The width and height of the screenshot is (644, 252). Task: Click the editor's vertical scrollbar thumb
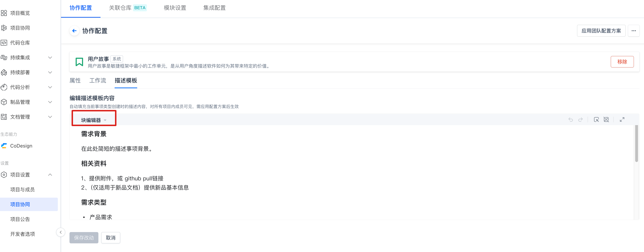pyautogui.click(x=636, y=144)
